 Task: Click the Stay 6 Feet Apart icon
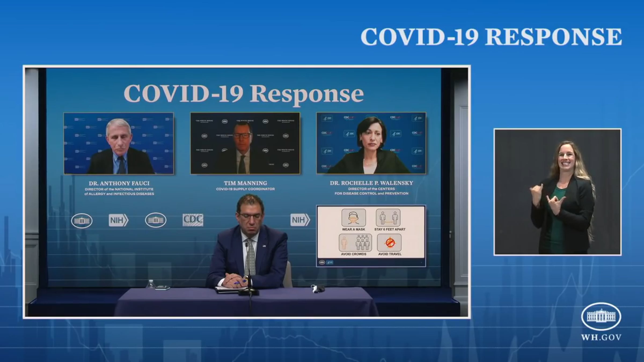tap(388, 218)
